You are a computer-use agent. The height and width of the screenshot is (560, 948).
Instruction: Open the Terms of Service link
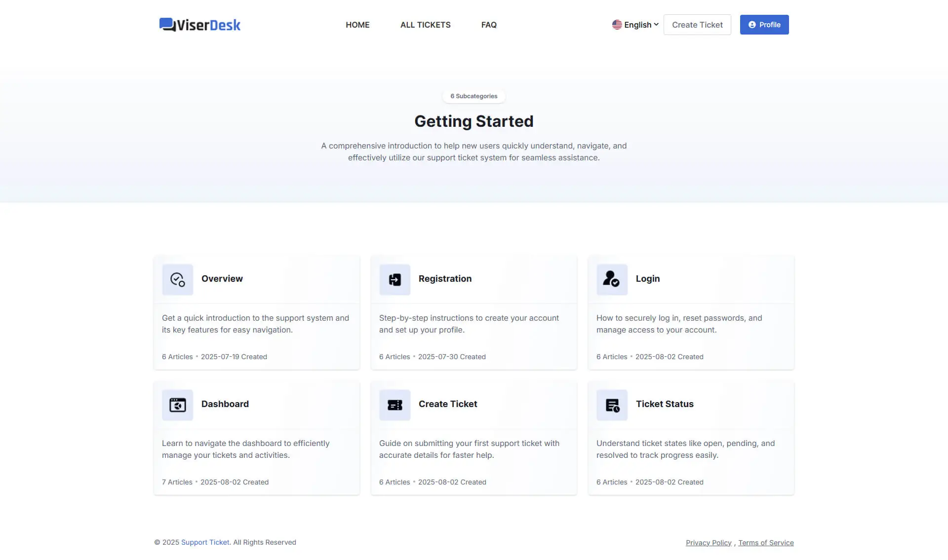[x=766, y=543]
